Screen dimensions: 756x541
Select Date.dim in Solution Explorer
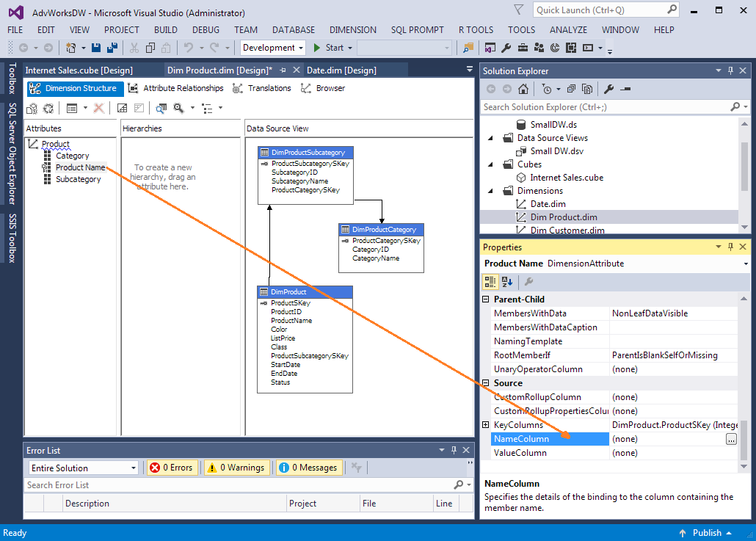[548, 204]
